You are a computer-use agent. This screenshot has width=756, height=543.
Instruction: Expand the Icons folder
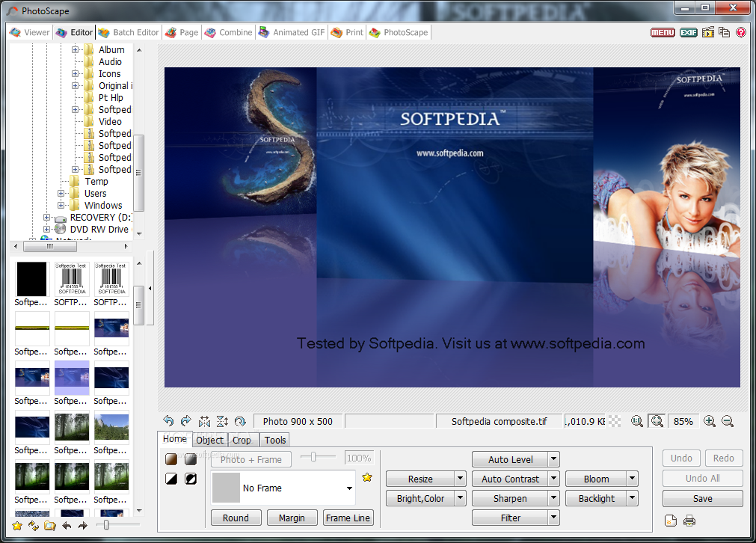pos(75,74)
